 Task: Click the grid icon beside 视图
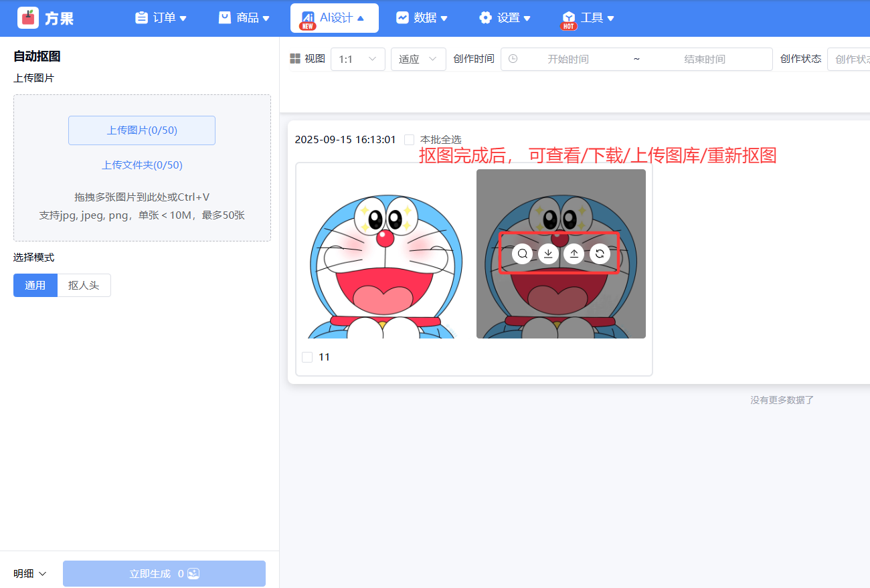(295, 59)
